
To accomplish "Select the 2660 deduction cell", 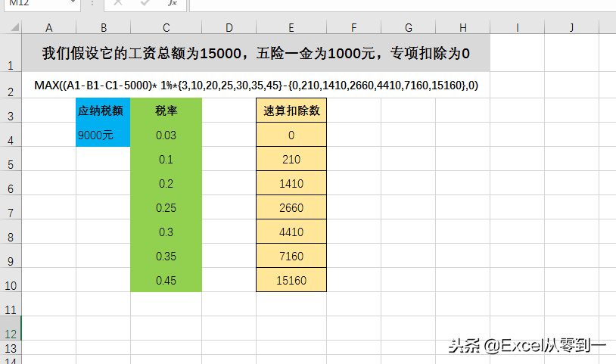I will 291,207.
